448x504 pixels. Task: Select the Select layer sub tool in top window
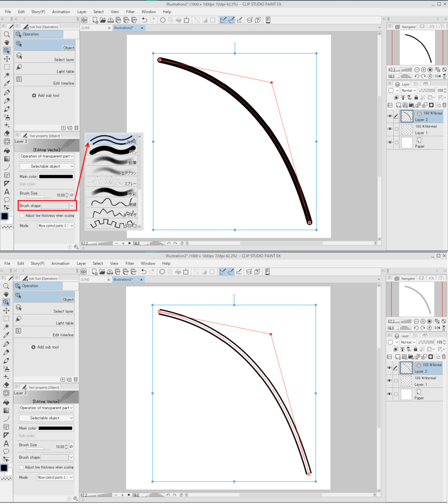coord(45,57)
